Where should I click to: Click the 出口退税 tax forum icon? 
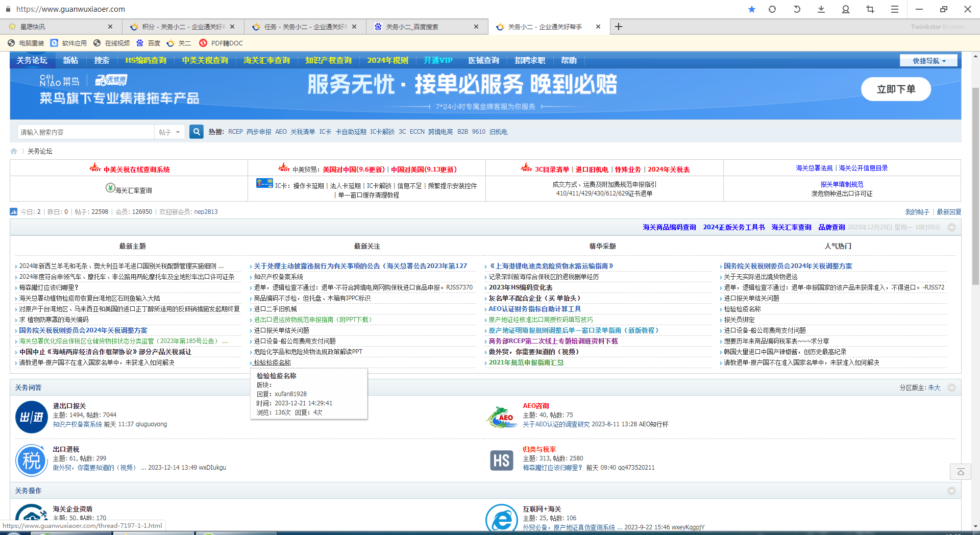coord(32,460)
